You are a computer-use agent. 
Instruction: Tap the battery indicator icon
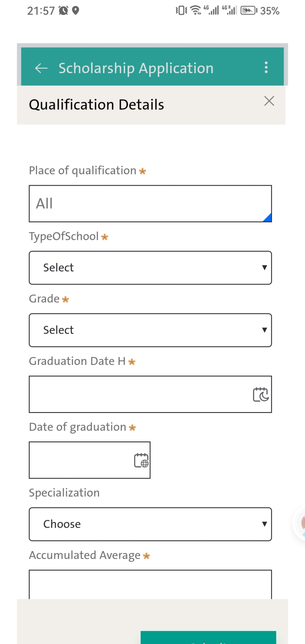click(x=249, y=11)
